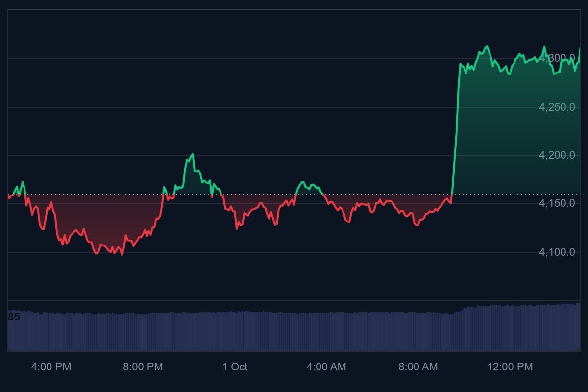588x392 pixels.
Task: Click the 4,200.0 price axis label
Action: (x=557, y=155)
